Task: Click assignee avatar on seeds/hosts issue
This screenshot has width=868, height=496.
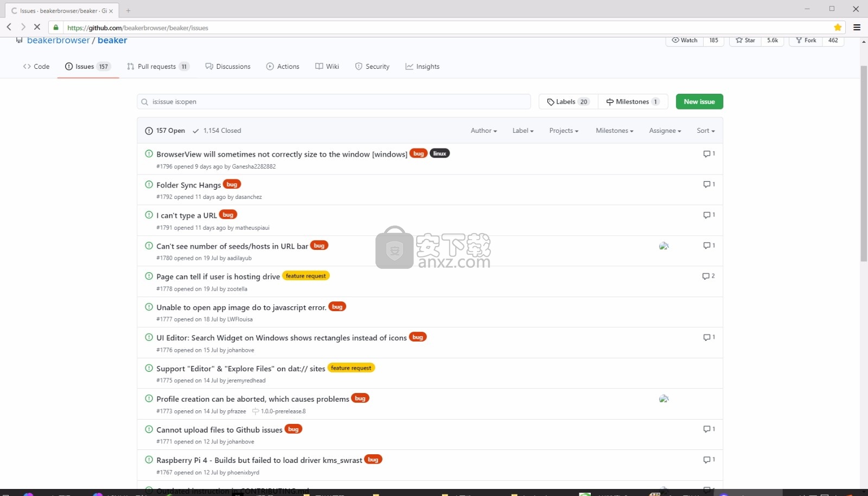Action: 664,246
